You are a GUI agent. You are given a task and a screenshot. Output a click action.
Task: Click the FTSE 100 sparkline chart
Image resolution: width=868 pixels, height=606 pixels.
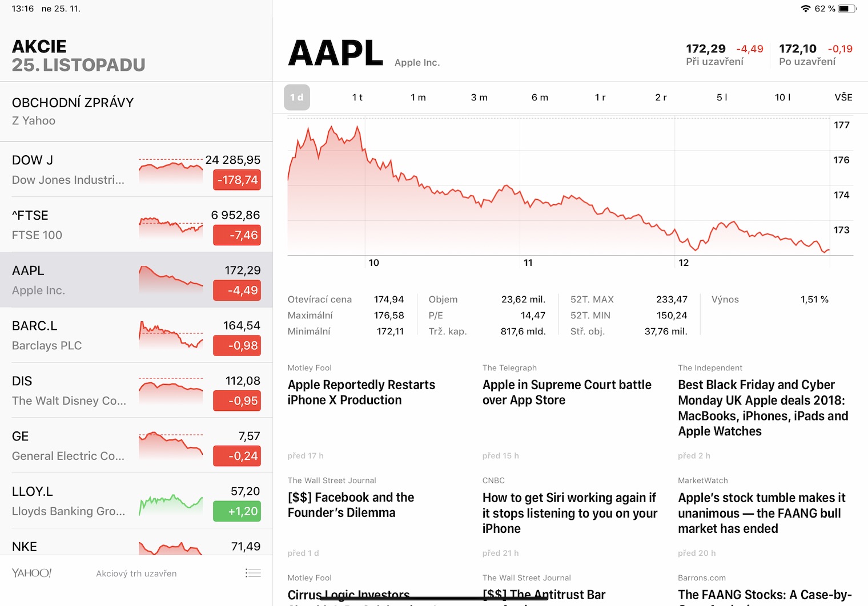tap(170, 225)
